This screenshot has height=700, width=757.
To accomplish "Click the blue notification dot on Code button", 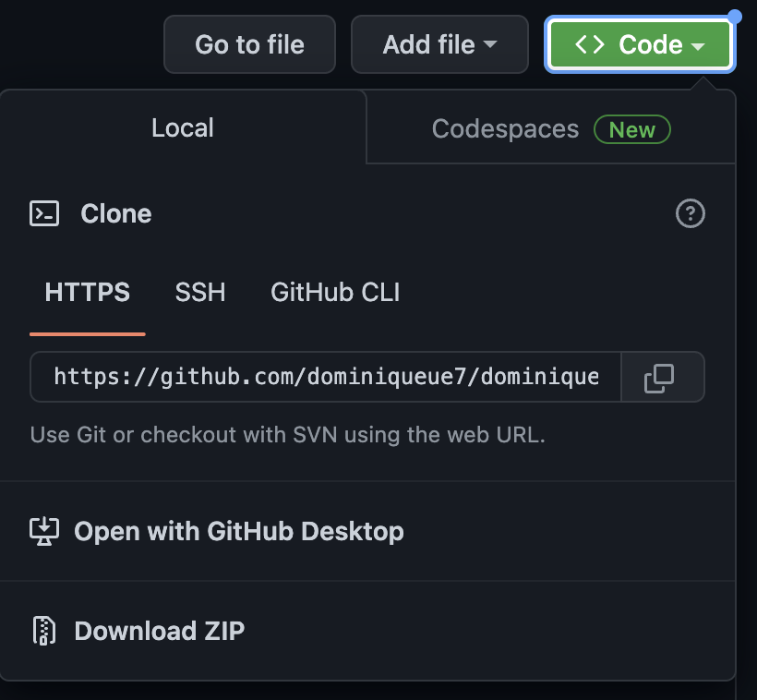I will [735, 17].
